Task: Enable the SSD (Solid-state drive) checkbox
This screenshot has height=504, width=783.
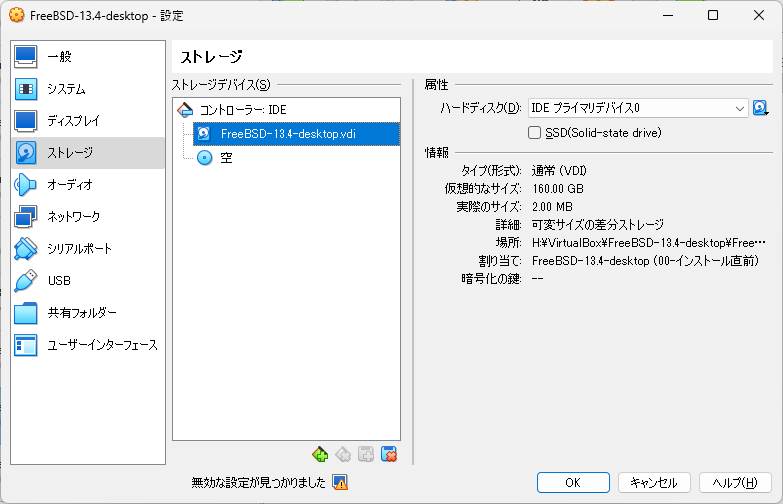Action: (x=534, y=133)
